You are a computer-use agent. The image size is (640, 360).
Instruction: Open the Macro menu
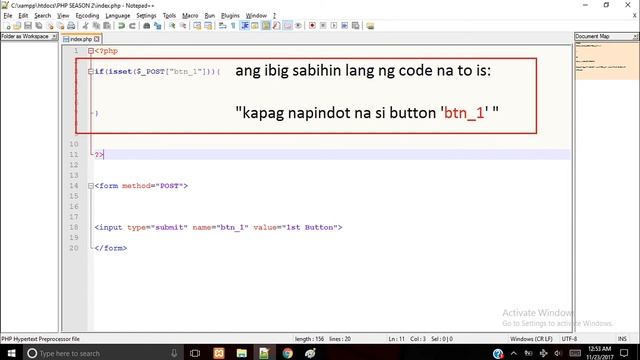(x=190, y=16)
